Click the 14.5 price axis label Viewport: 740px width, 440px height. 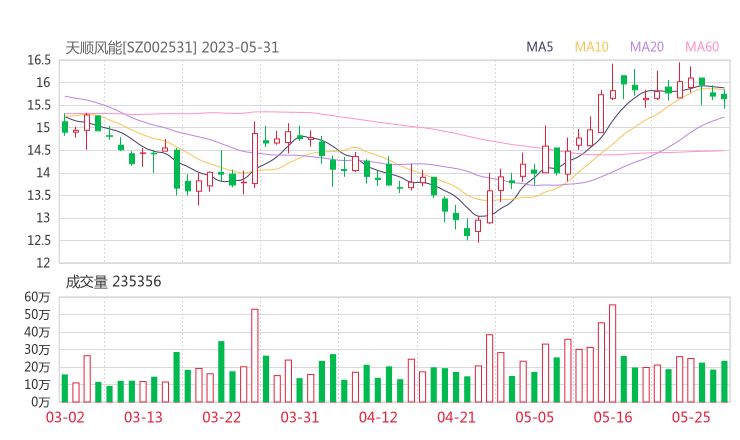(x=39, y=150)
